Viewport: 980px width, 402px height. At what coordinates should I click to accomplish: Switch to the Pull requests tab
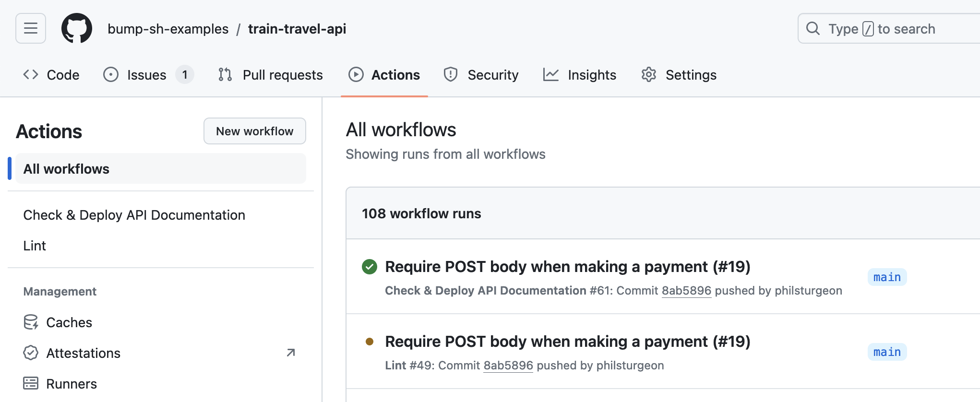tap(271, 75)
